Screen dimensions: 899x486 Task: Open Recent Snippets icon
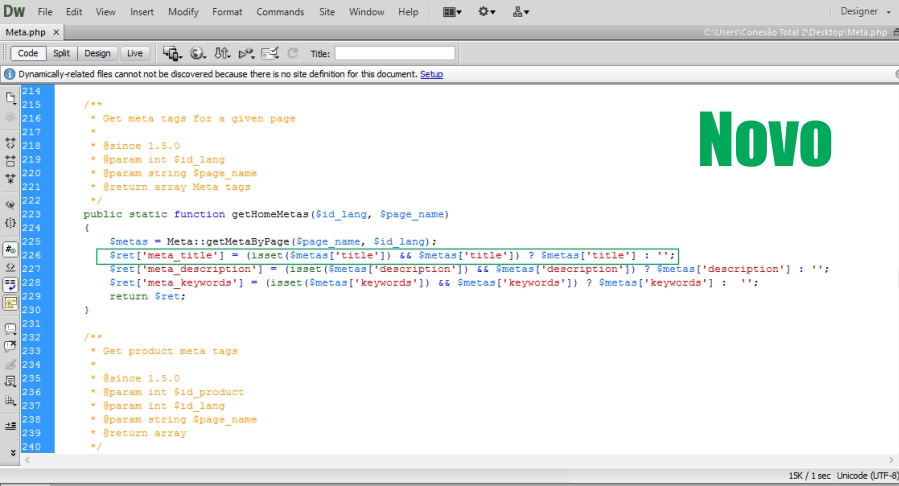pos(10,382)
